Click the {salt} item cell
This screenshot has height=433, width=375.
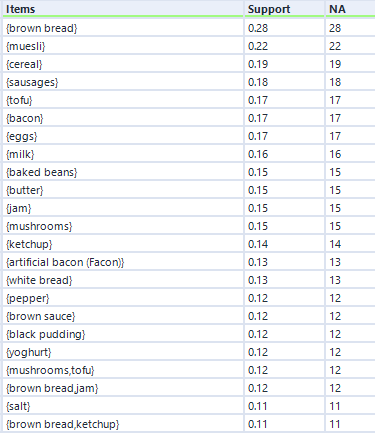123,406
